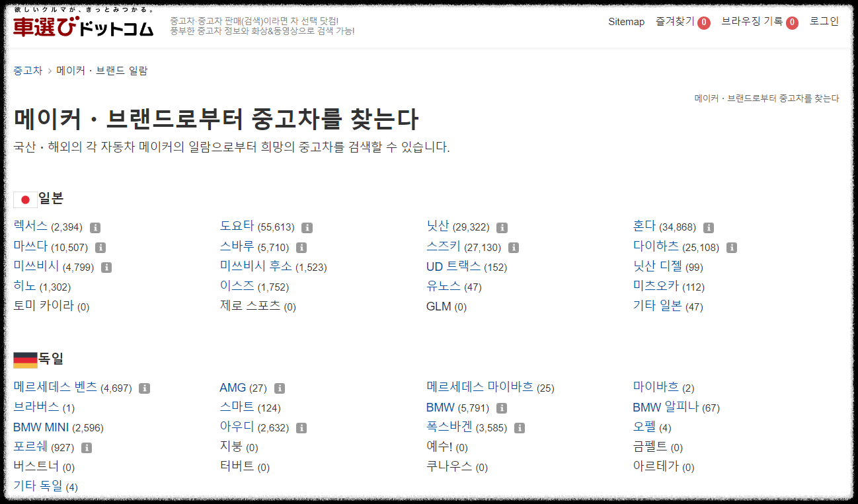Screen dimensions: 858x504
Task: Click the Germany flag icon
Action: click(24, 359)
